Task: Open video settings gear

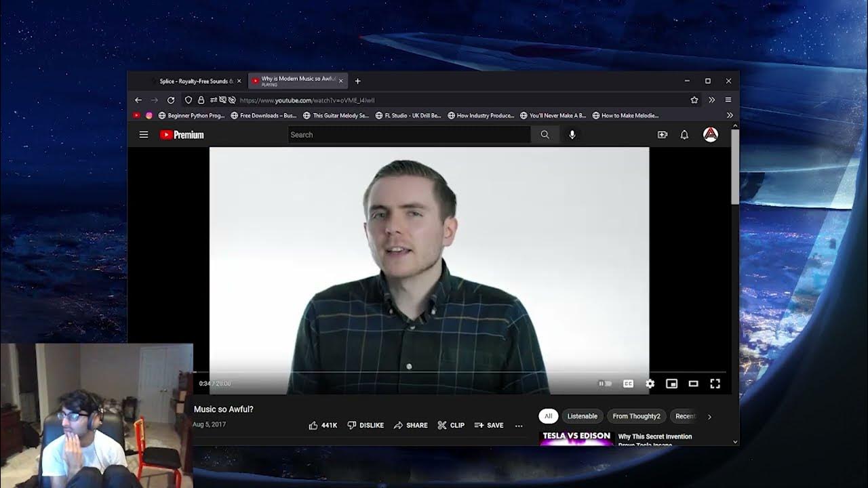Action: [x=650, y=384]
